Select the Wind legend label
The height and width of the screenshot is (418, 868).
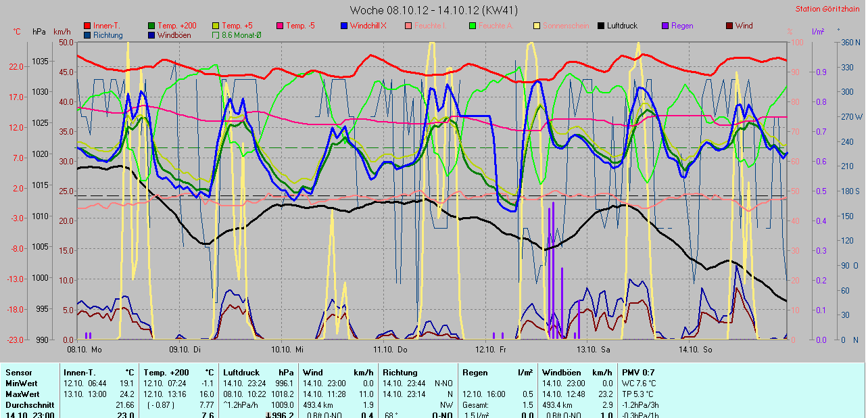coord(744,26)
